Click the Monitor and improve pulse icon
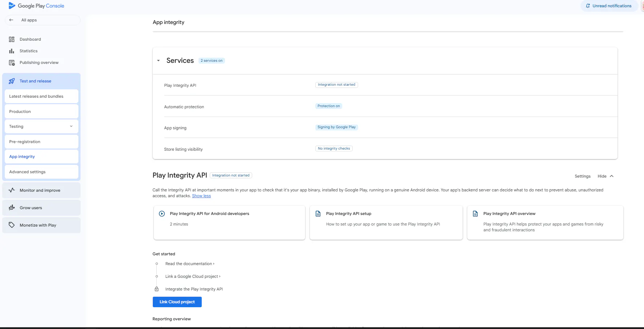This screenshot has height=329, width=644. click(x=12, y=190)
